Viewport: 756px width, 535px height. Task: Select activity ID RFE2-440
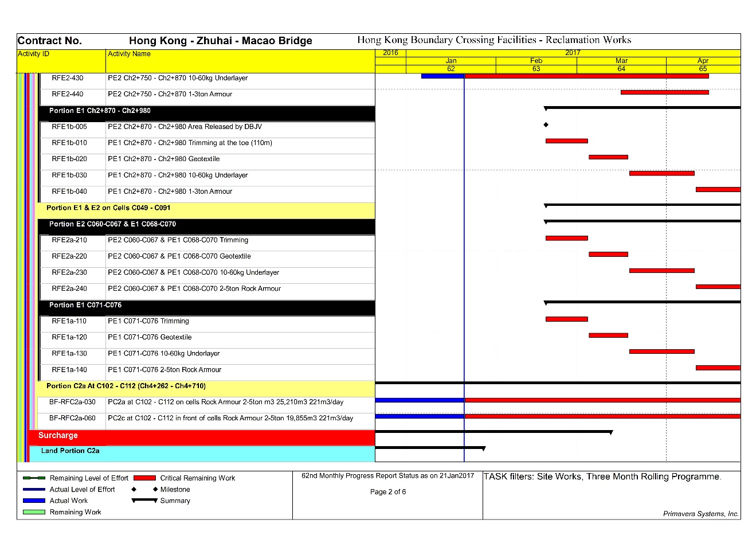tap(67, 94)
